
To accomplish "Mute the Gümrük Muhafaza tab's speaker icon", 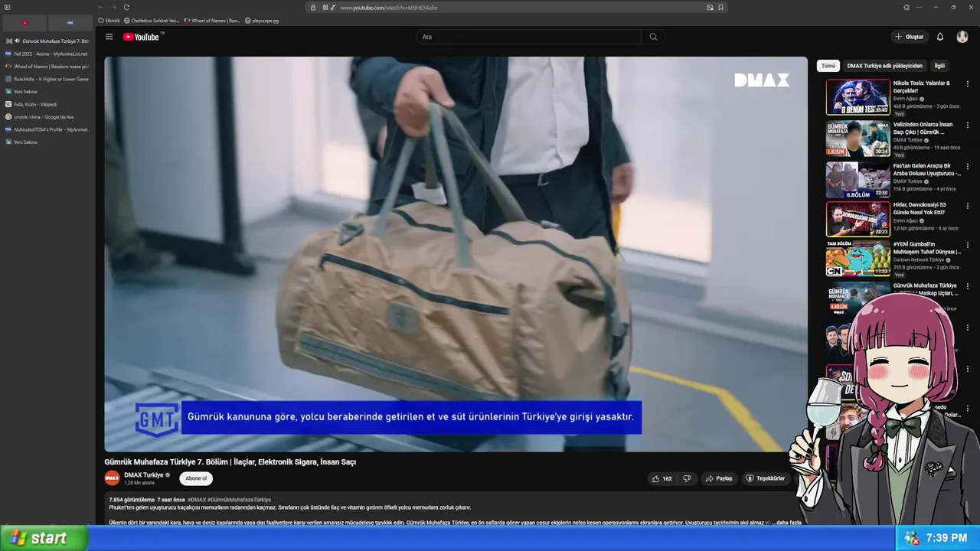I will [x=17, y=41].
